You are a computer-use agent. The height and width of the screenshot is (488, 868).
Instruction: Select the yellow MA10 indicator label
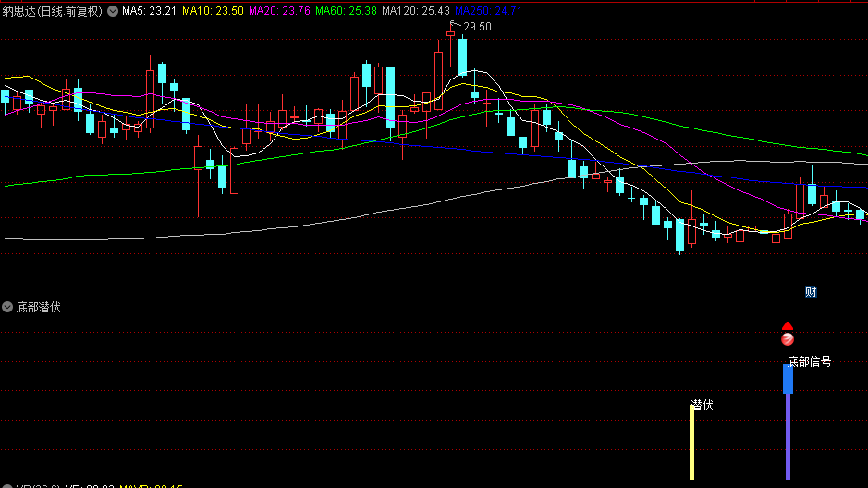(213, 11)
